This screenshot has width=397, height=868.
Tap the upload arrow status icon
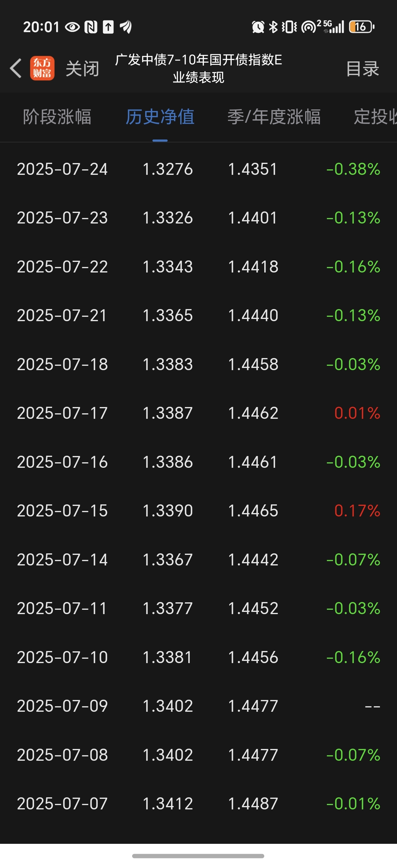pyautogui.click(x=108, y=27)
